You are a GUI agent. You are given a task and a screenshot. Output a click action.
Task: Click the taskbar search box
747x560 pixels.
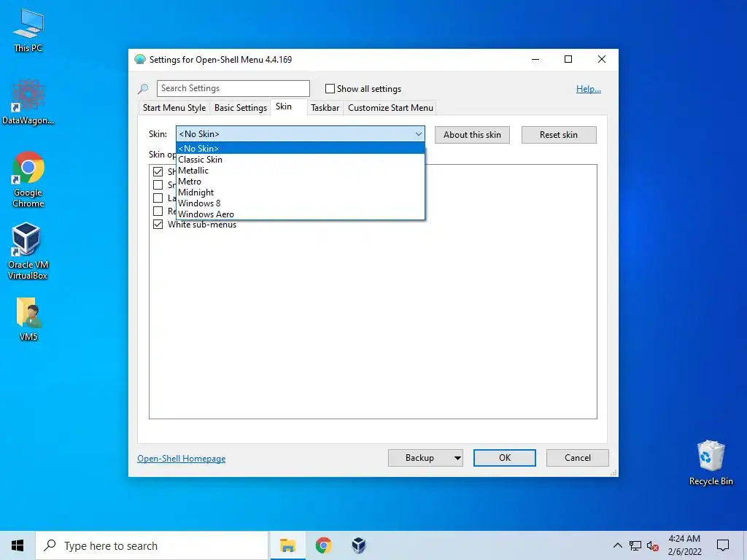[152, 545]
